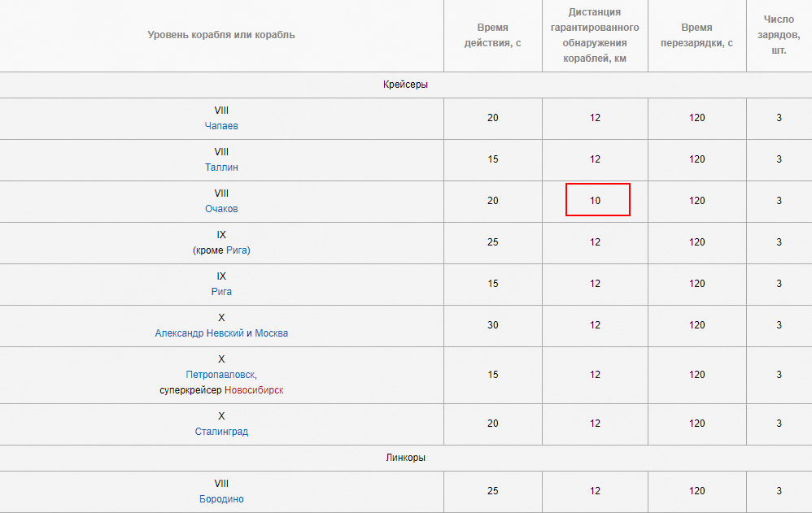Follow the Сталинград link

pos(221,432)
